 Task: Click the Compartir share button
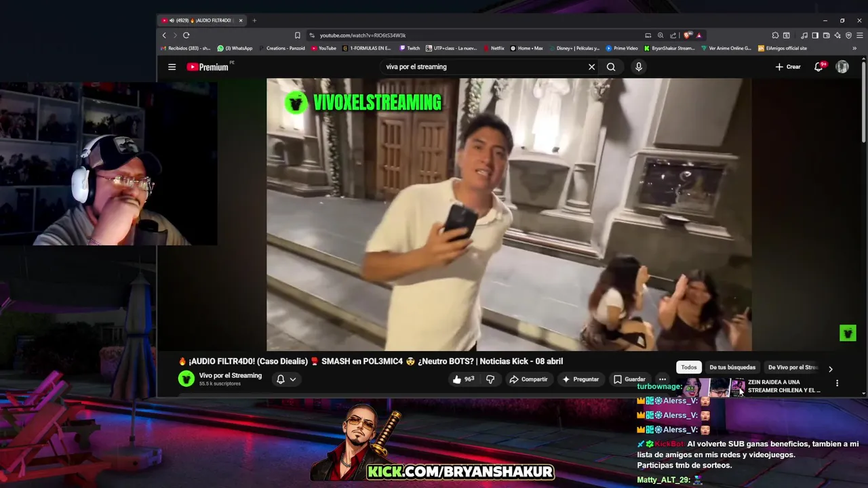point(528,380)
